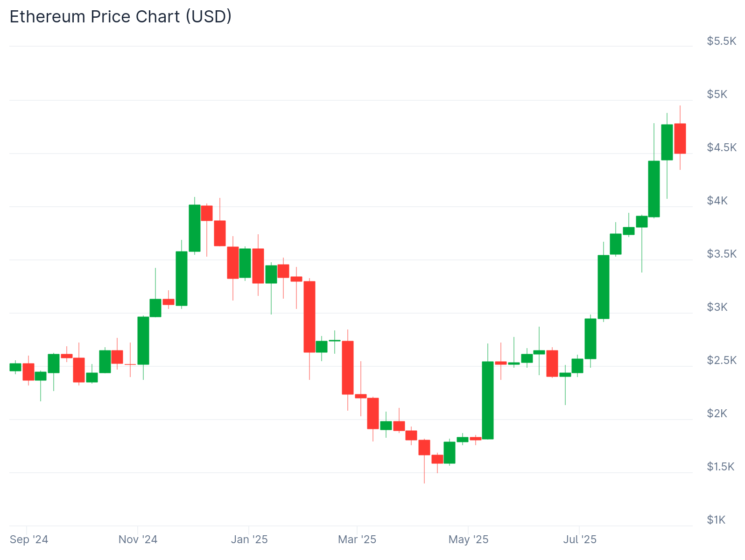Image resolution: width=745 pixels, height=560 pixels.
Task: Click the May '25 date axis label
Action: (468, 539)
